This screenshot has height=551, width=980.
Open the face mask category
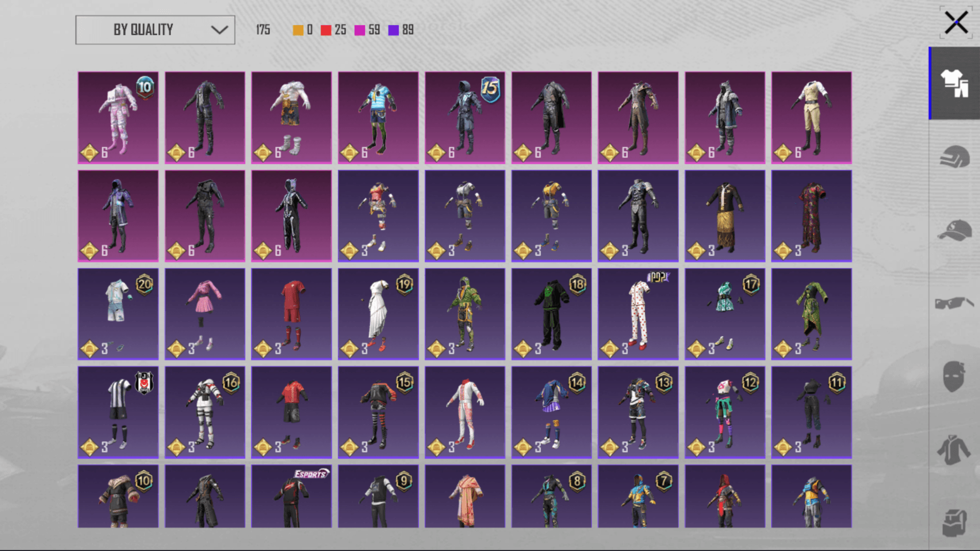(x=954, y=377)
